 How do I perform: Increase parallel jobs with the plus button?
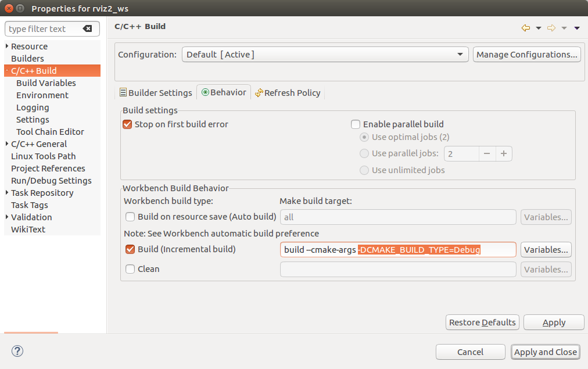click(x=504, y=154)
